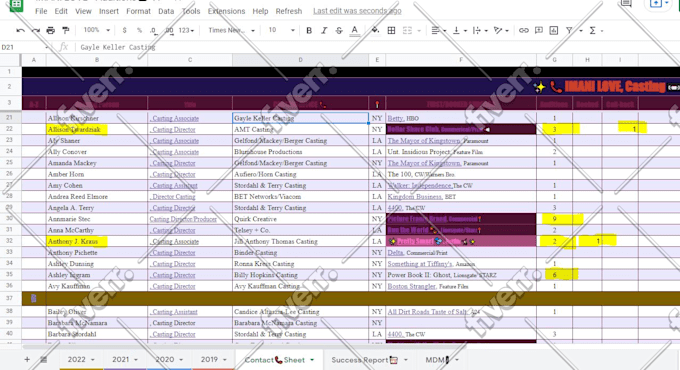
Task: Open the Borders tool
Action: (x=391, y=30)
